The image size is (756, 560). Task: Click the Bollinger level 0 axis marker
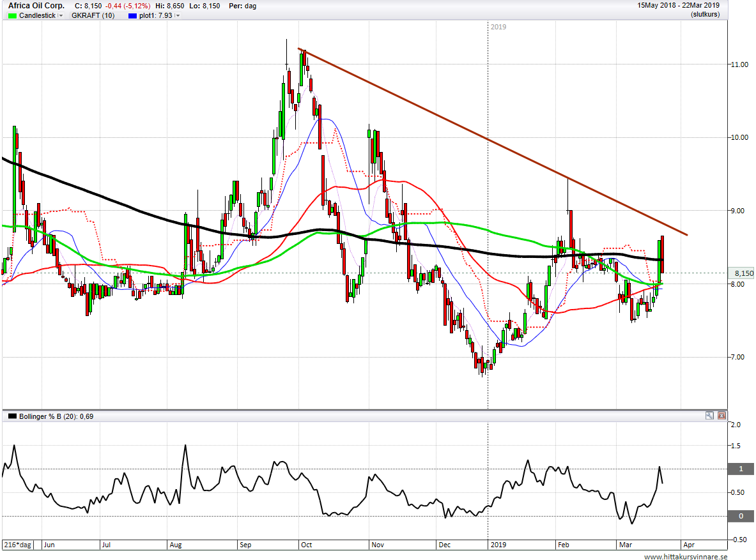pos(741,516)
